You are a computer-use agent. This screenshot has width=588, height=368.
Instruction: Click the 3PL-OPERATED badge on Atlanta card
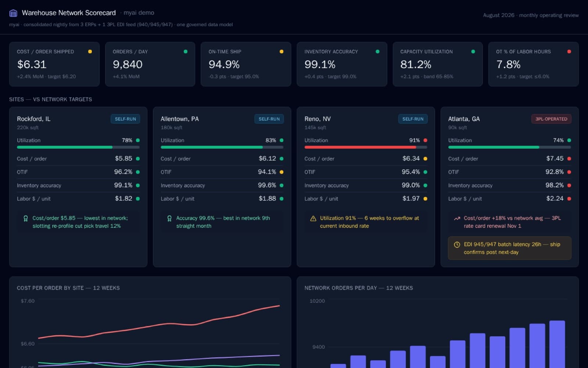[551, 119]
